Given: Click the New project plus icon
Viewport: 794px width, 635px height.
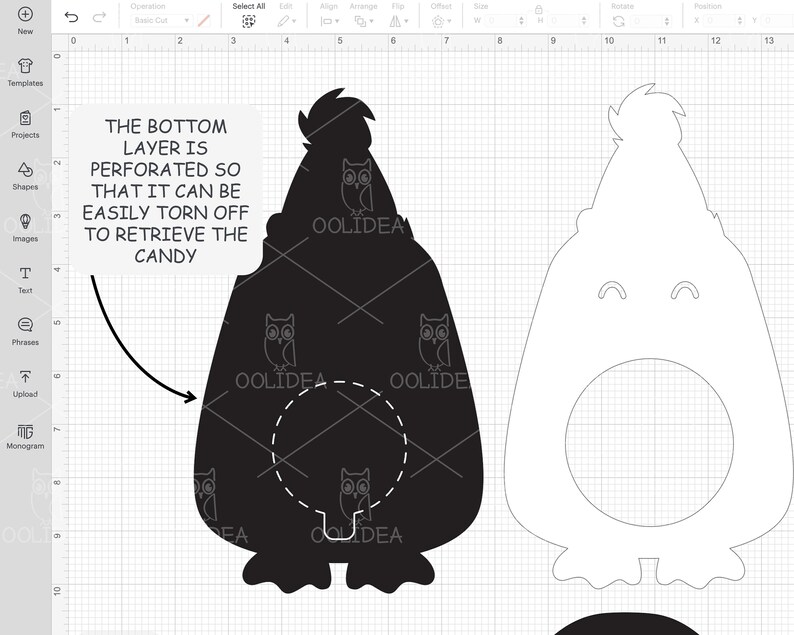Looking at the screenshot, I should point(25,14).
